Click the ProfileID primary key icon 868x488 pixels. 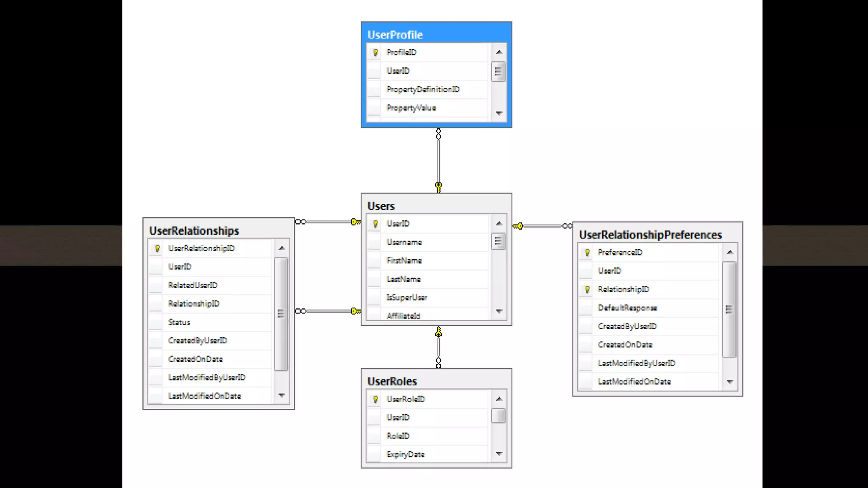(376, 53)
